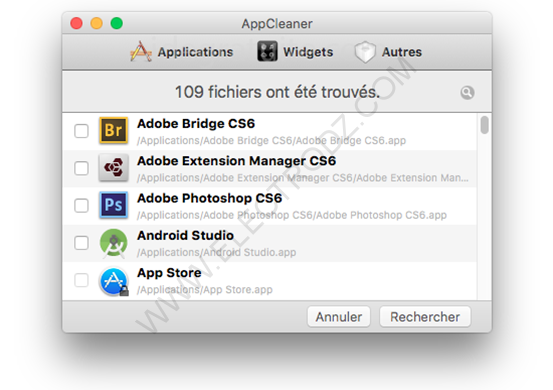Click the Adobe Photoshop CS6 Ps icon
This screenshot has width=553, height=390.
point(113,205)
